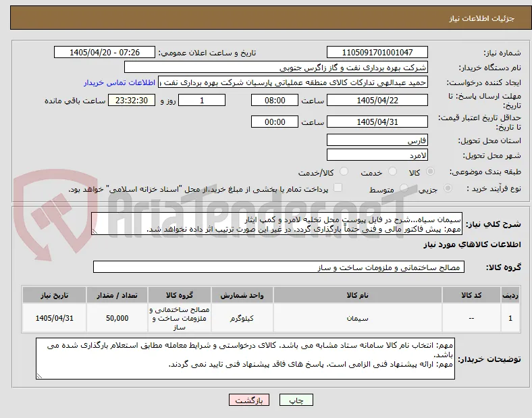Click the تعداد / مقدار column header
This screenshot has height=418, width=532.
117,295
